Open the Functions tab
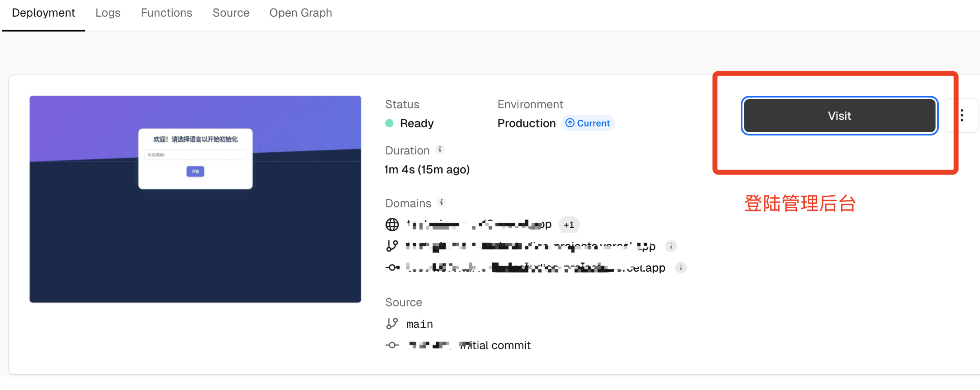The height and width of the screenshot is (390, 980). point(166,13)
